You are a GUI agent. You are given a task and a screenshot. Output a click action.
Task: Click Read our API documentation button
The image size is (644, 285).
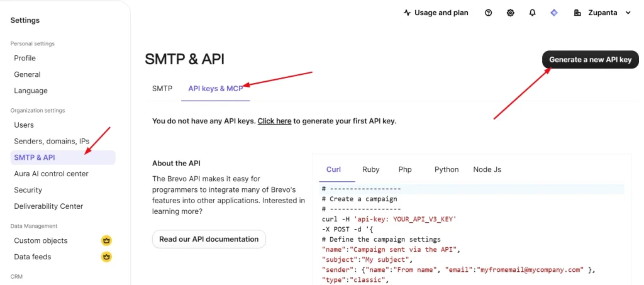click(209, 239)
